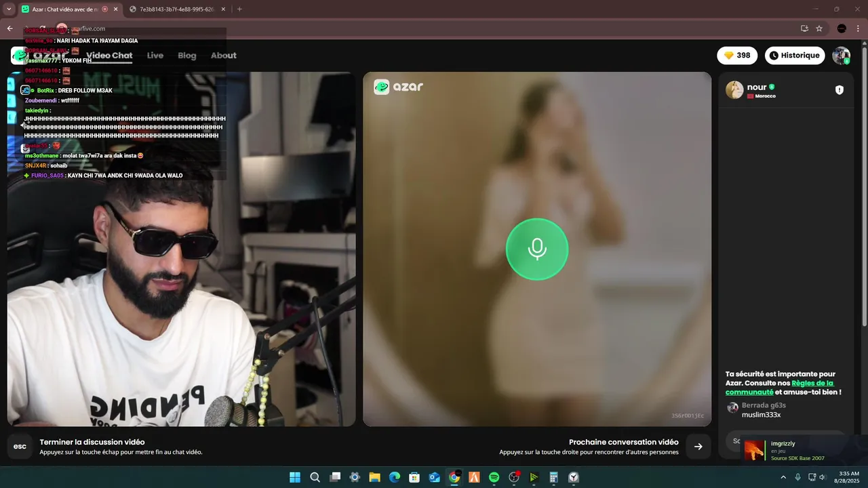Click the install app icon in address bar
The height and width of the screenshot is (488, 868).
[804, 28]
